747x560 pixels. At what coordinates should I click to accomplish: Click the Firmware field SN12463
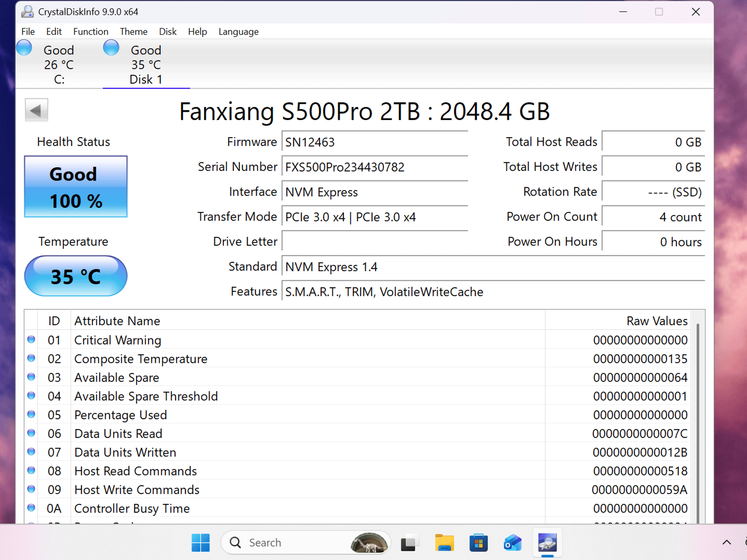click(375, 142)
